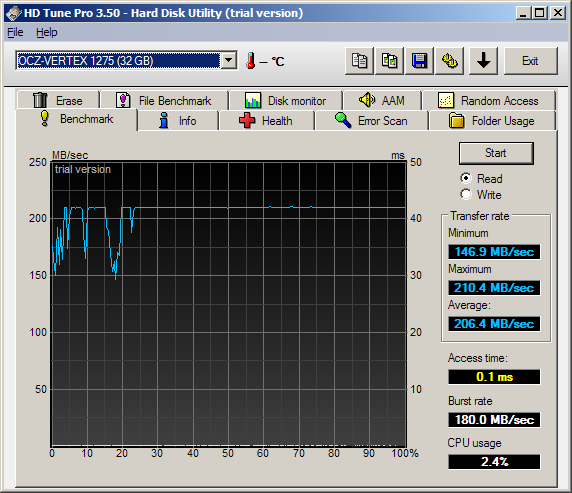Click the thermometer temperature indicator
The height and width of the screenshot is (493, 572).
click(x=251, y=61)
